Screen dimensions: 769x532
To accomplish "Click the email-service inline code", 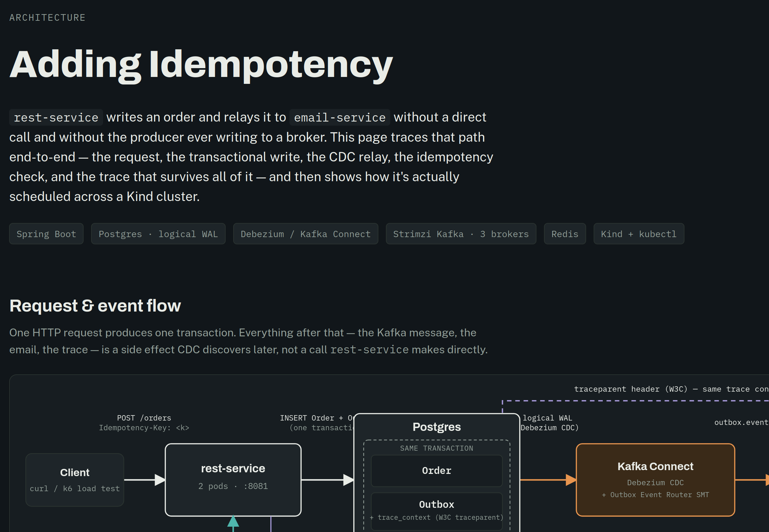I will [x=339, y=117].
